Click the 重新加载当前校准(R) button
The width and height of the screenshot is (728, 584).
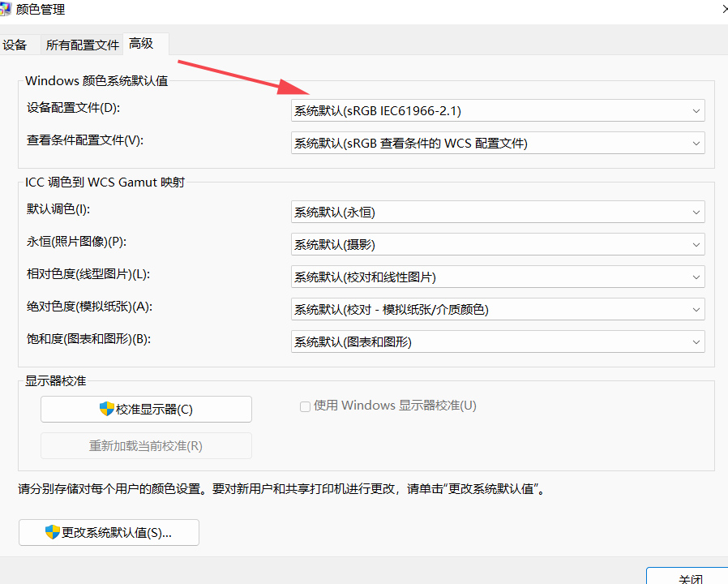tap(146, 446)
